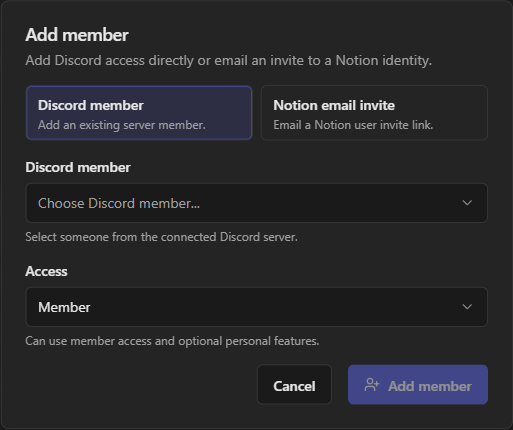Click the Cancel button
The height and width of the screenshot is (430, 513).
294,384
